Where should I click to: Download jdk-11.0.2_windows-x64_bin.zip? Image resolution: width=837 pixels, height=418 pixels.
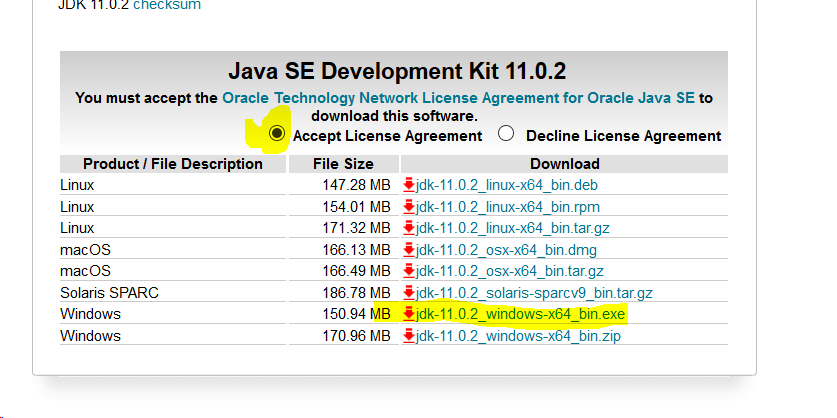click(518, 336)
